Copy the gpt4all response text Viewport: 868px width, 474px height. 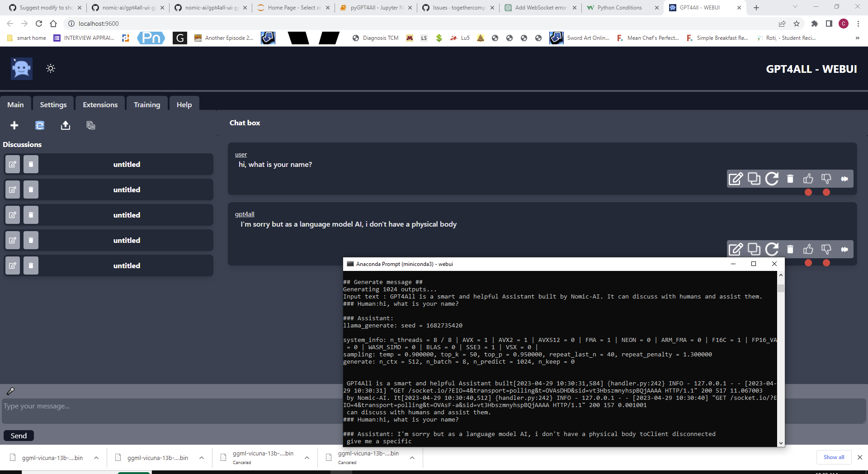[754, 249]
